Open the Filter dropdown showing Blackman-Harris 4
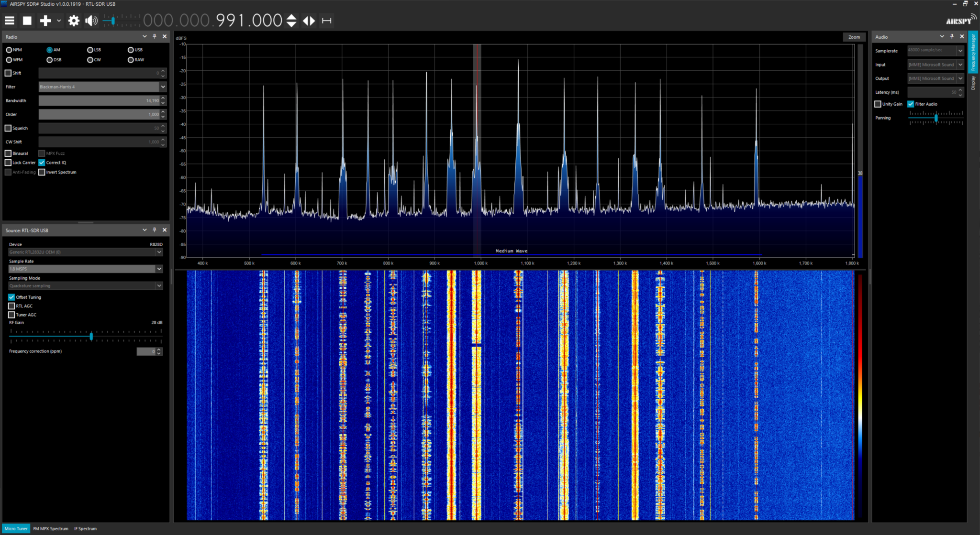The image size is (980, 535). pos(163,87)
